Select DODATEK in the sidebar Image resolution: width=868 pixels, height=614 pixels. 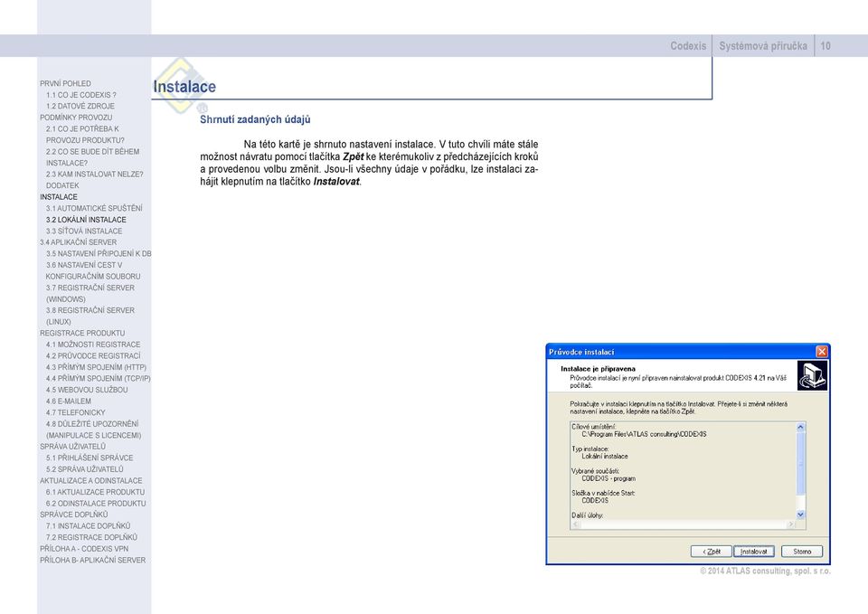(62, 185)
